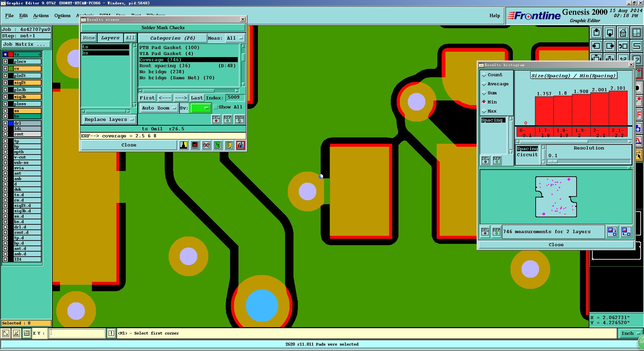This screenshot has height=351, width=644.
Task: Click histogram chart scroll right arrow
Action: tap(630, 141)
